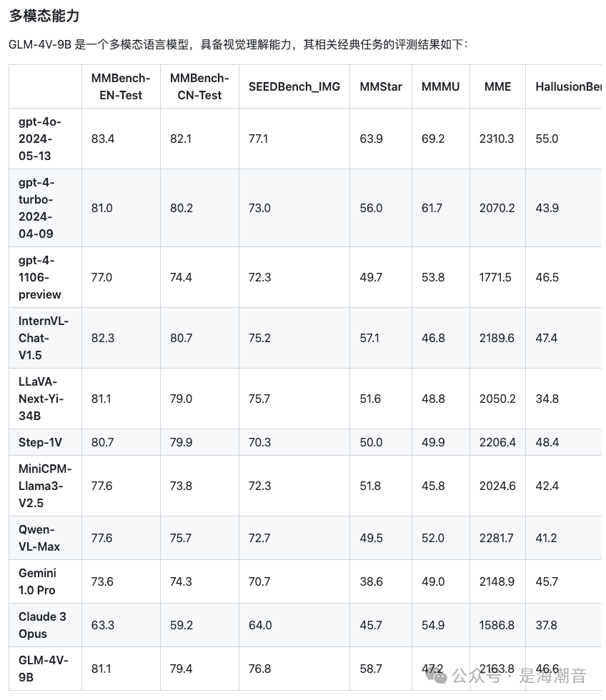Click the MMStar column header
The height and width of the screenshot is (700, 606).
(381, 86)
